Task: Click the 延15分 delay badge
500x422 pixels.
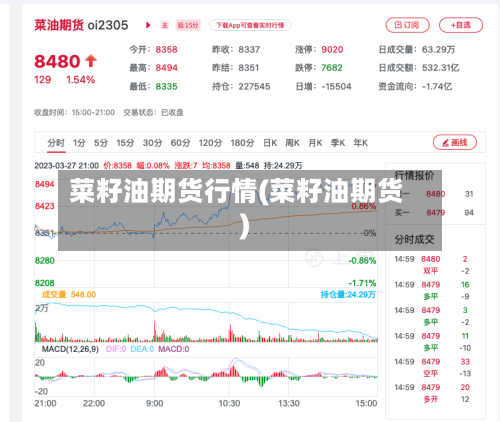Action: coord(188,25)
